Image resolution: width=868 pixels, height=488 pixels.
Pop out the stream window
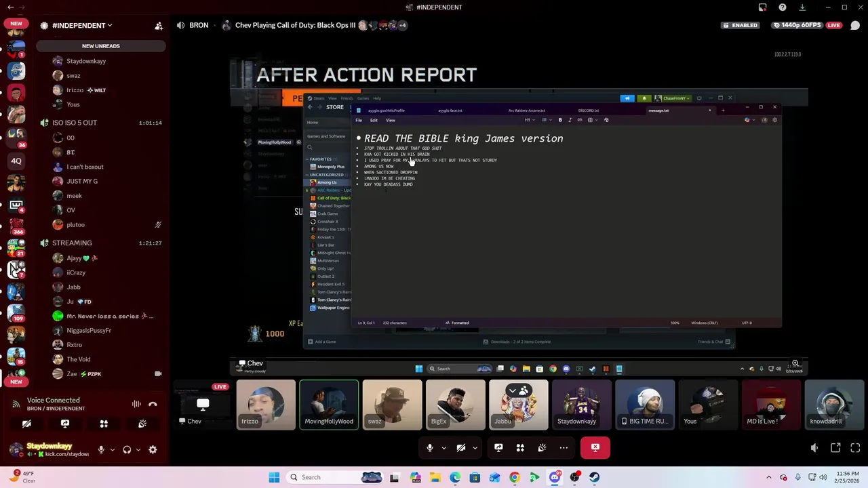pyautogui.click(x=835, y=447)
